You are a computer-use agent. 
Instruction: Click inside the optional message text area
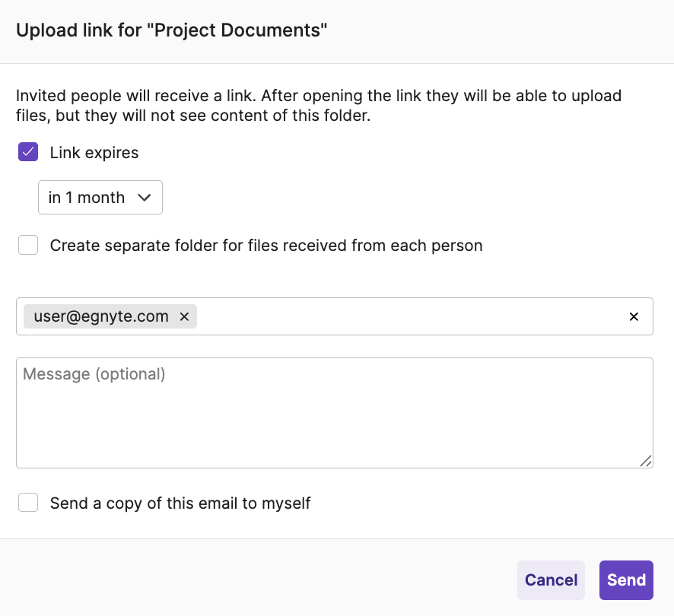335,411
